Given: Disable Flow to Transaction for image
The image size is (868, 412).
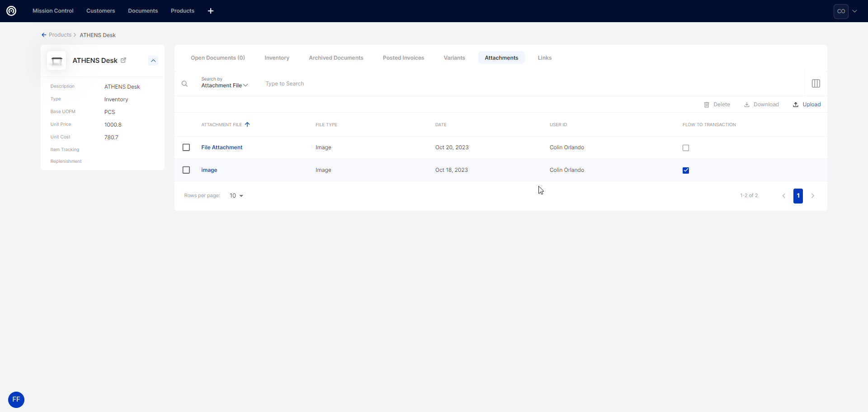Looking at the screenshot, I should (x=686, y=170).
